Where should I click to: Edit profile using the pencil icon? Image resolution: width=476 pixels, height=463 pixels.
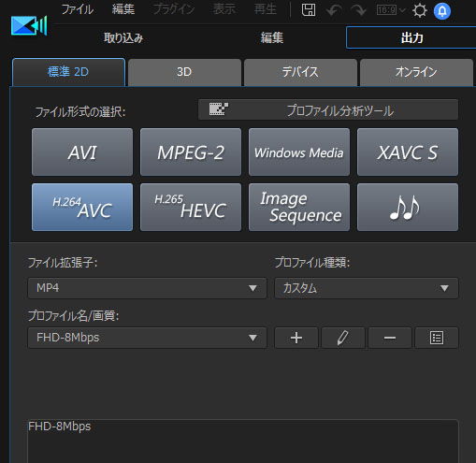point(343,338)
